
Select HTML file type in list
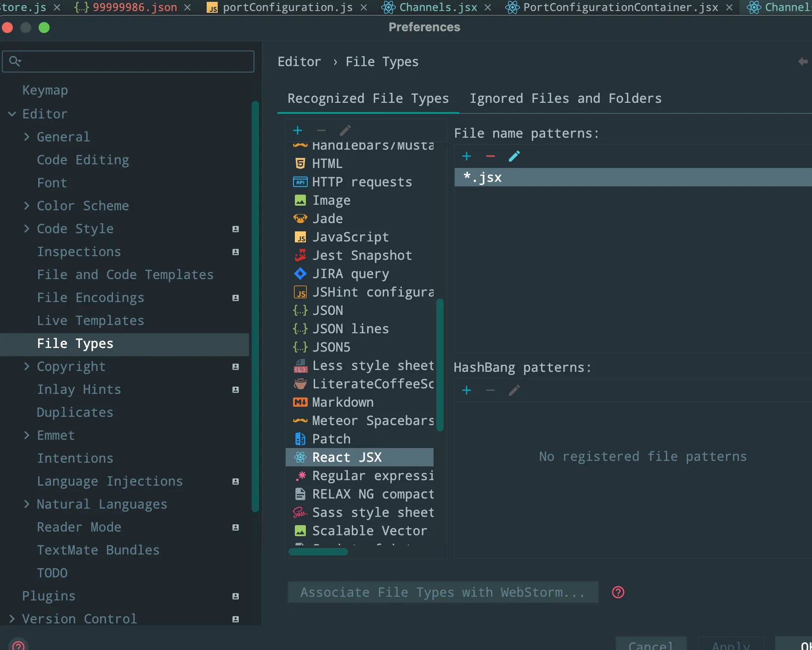click(360, 163)
